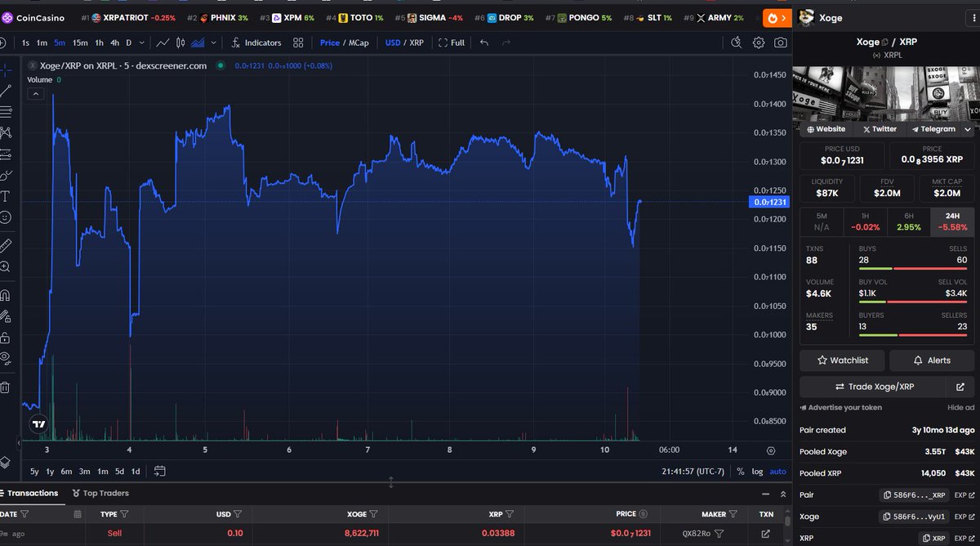Filter transactions by XOGE amount
This screenshot has height=546, width=980.
373,514
